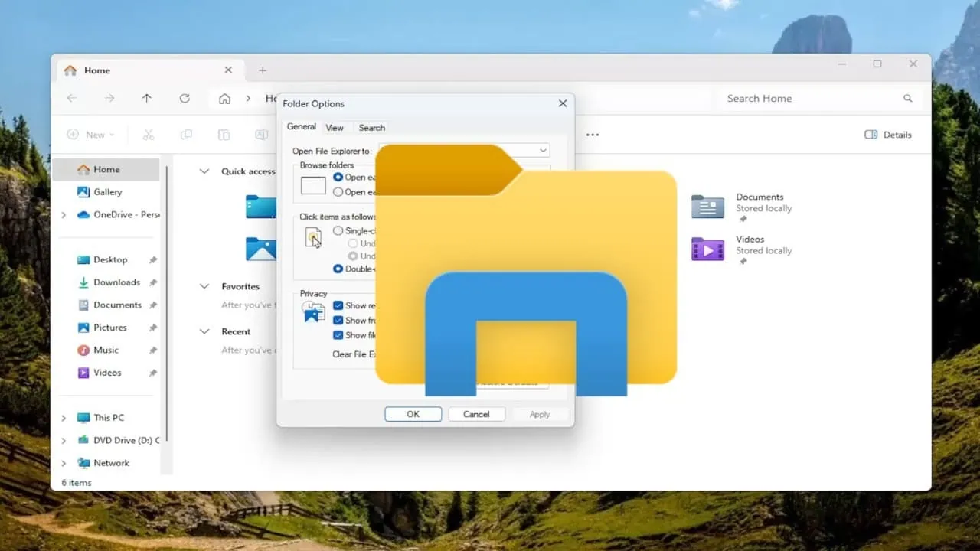
Task: Uncheck the first Show checkbox under Privacy
Action: [338, 305]
